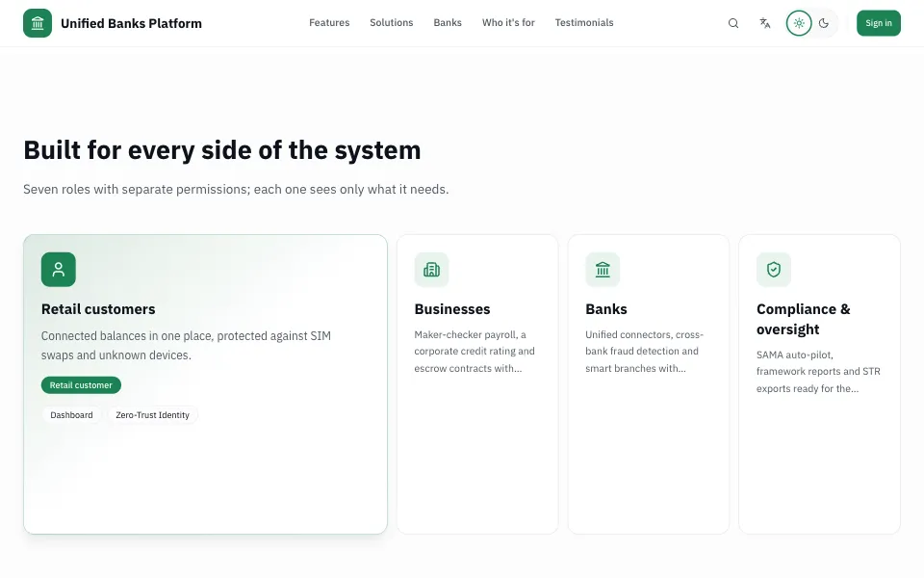Image resolution: width=924 pixels, height=578 pixels.
Task: Select the Retail customer green badge
Action: (81, 385)
